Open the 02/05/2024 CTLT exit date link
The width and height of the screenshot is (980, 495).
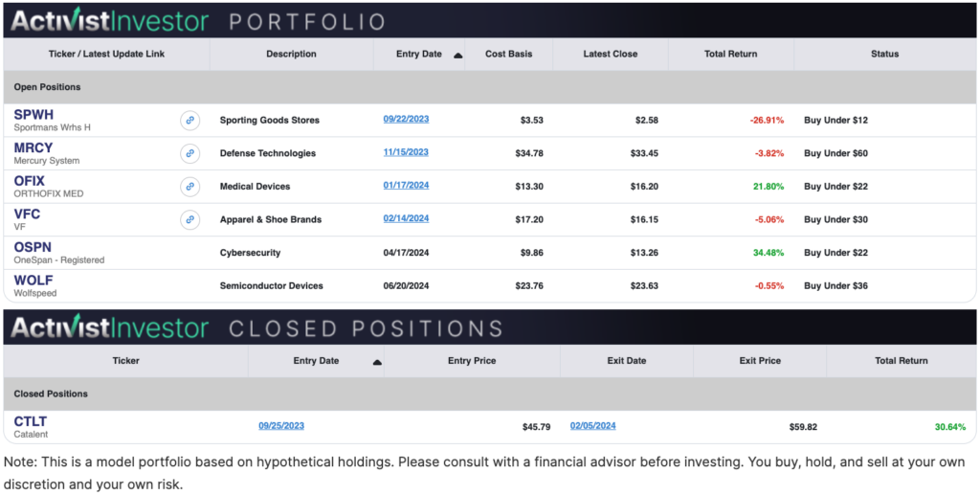[x=592, y=426]
